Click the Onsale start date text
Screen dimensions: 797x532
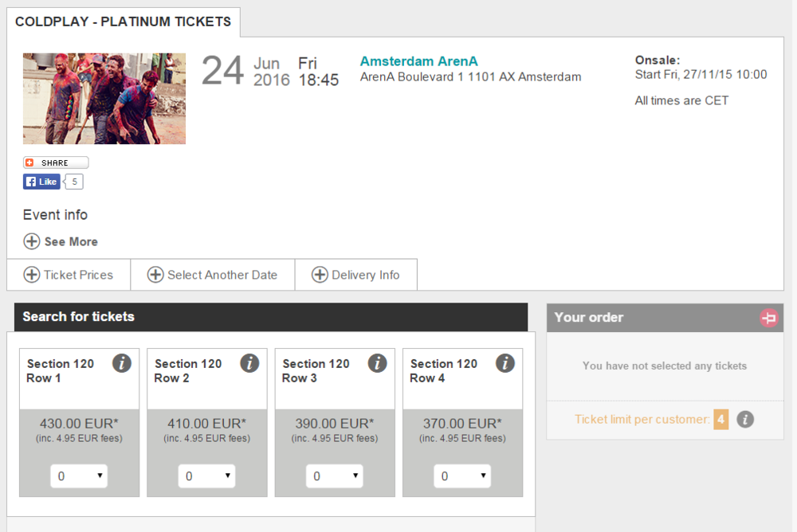click(701, 75)
